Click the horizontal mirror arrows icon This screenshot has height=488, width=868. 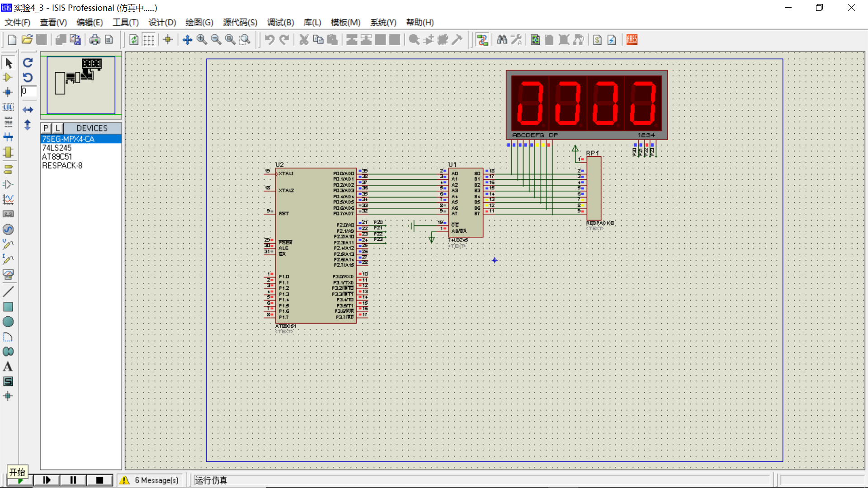(x=28, y=110)
